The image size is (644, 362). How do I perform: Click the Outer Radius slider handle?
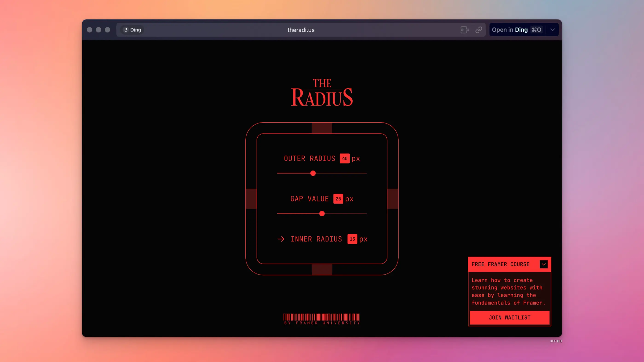point(313,173)
